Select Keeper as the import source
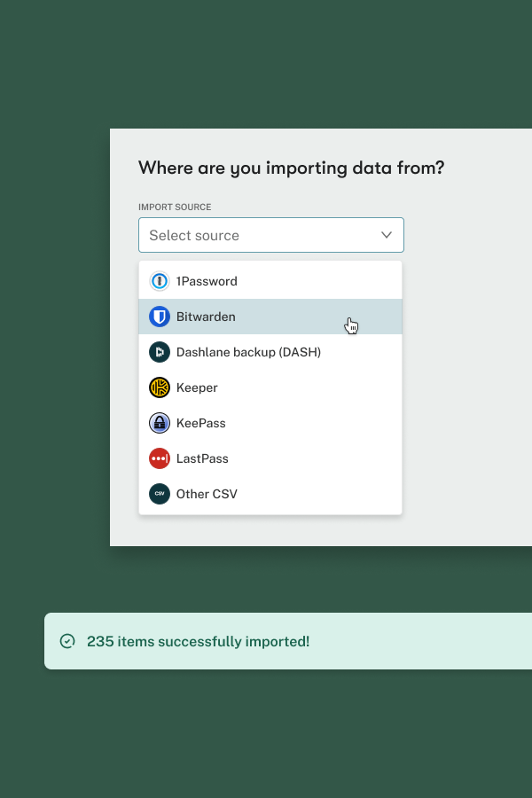The image size is (532, 798). 270,387
